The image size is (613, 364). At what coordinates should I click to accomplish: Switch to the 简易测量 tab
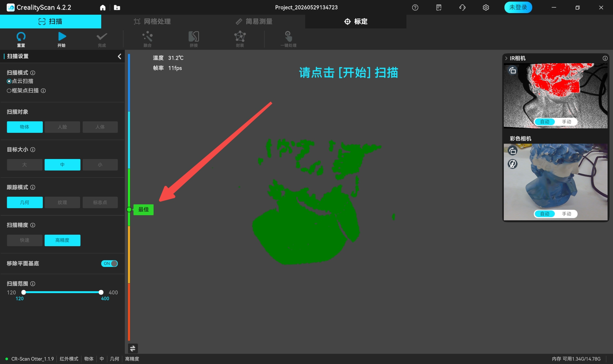[254, 21]
